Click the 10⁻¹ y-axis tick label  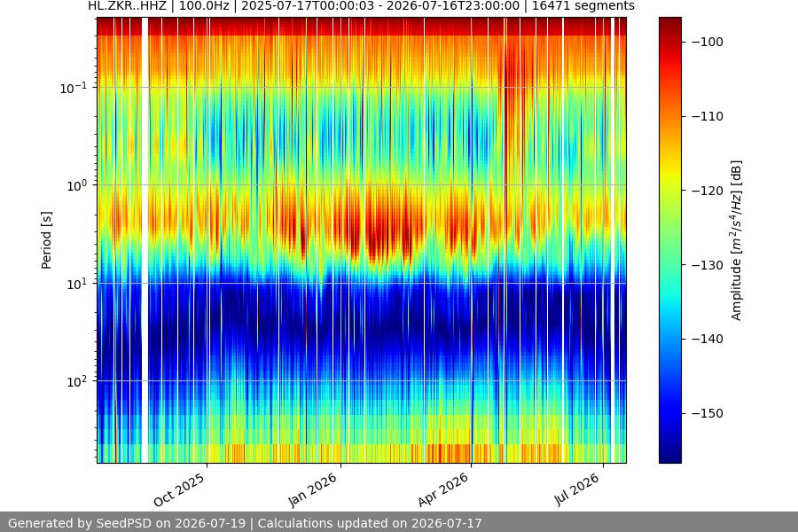pos(74,88)
